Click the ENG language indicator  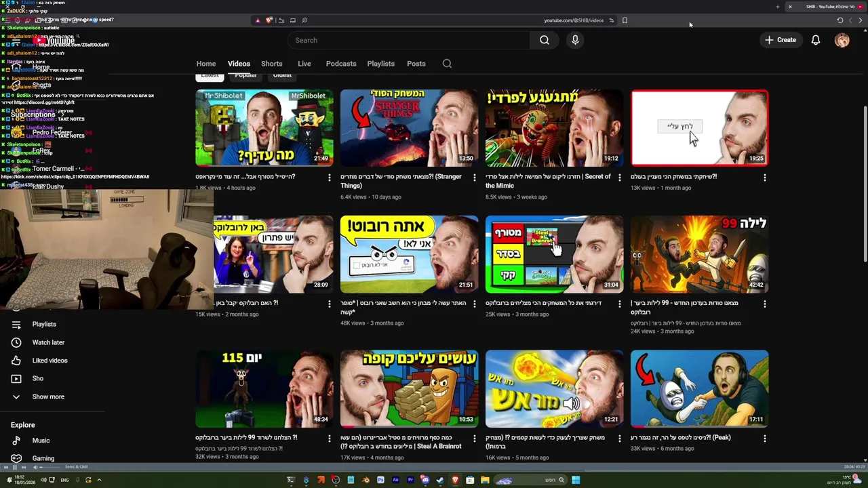click(x=64, y=480)
